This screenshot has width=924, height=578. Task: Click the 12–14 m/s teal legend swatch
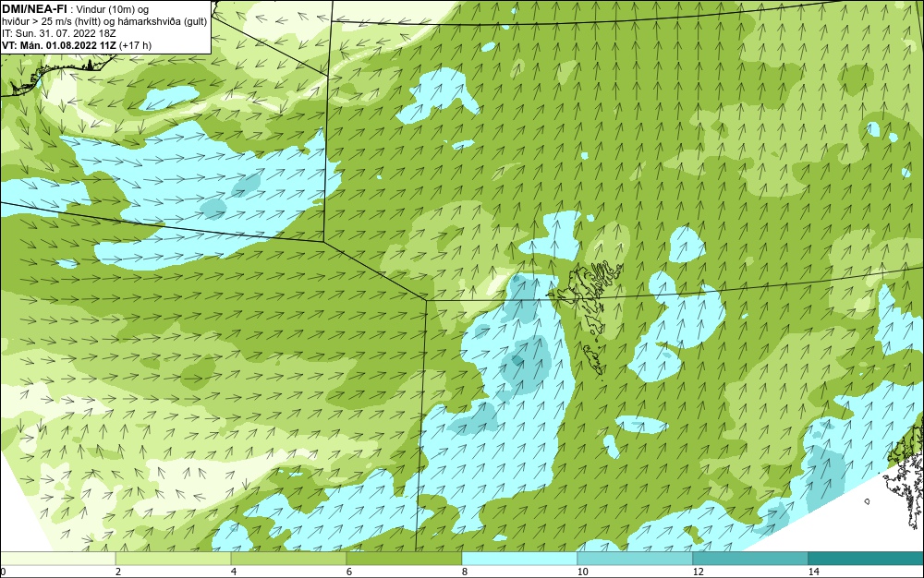[750, 559]
